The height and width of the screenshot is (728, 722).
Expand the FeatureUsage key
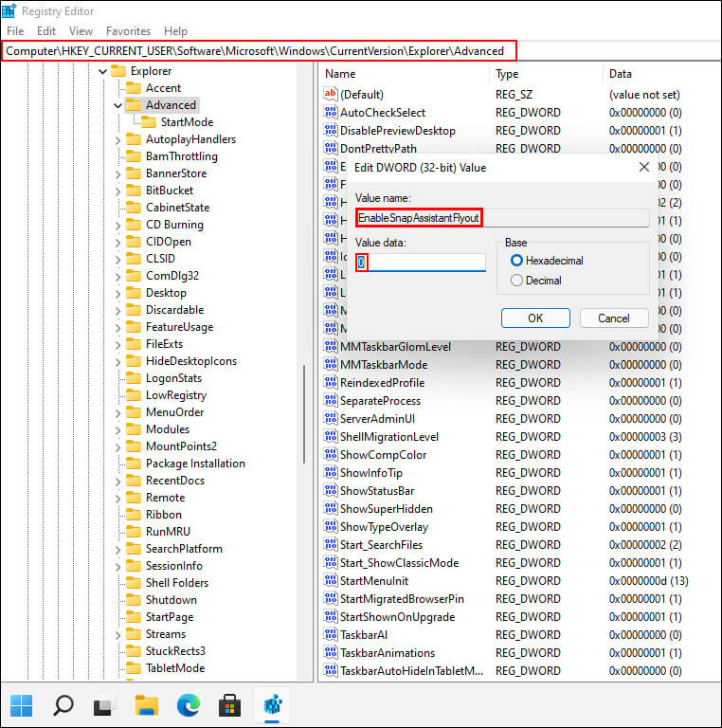117,328
